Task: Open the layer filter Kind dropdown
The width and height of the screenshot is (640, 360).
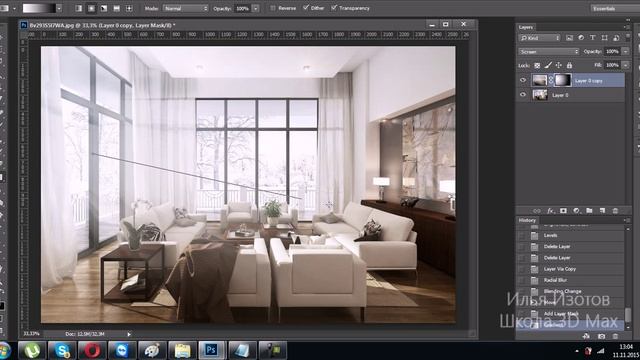Action: 540,38
